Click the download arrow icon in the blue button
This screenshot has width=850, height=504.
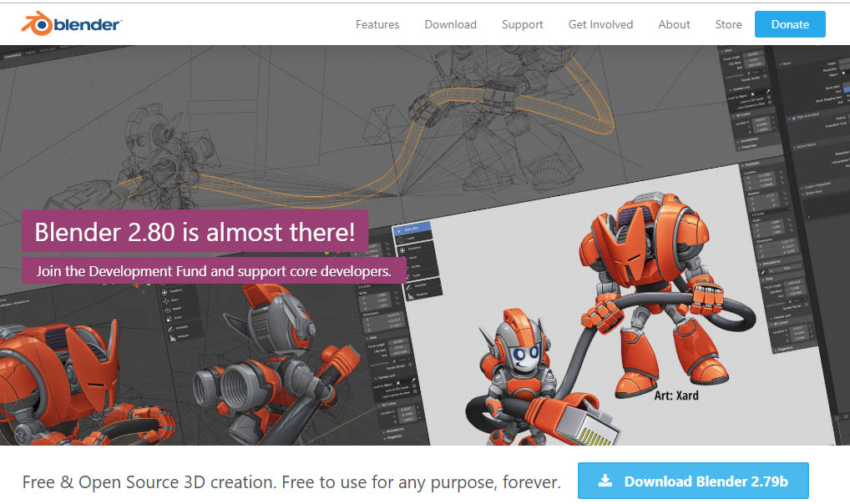(x=606, y=481)
